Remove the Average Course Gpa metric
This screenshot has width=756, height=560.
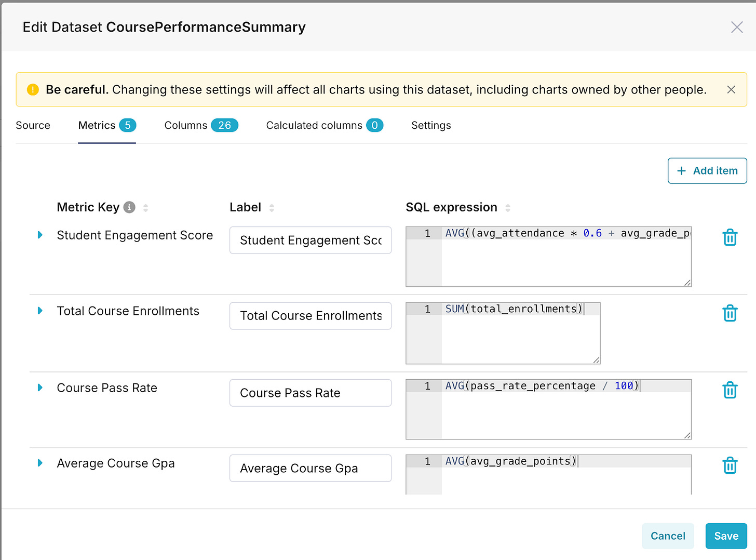[x=730, y=465]
